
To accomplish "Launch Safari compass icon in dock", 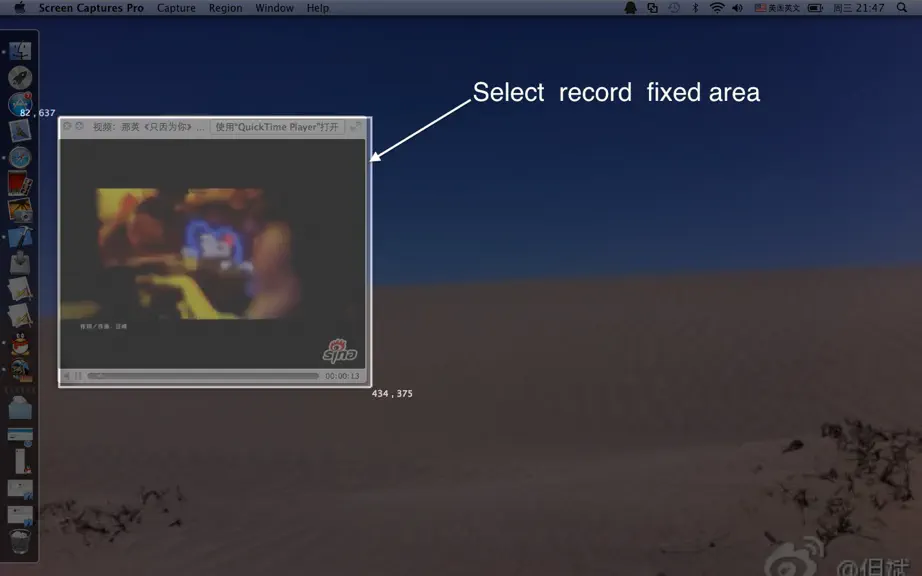I will click(20, 158).
